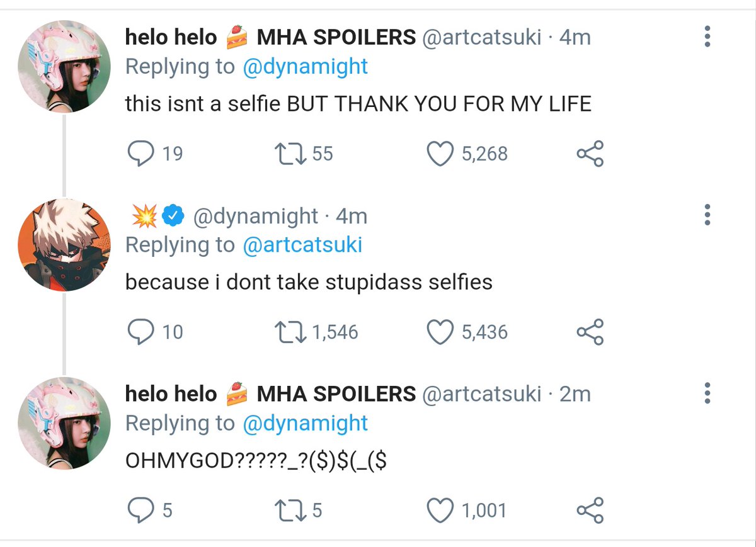This screenshot has width=756, height=547.
Task: Share the dynamight 'stupidass selfies' tweet
Action: [590, 332]
